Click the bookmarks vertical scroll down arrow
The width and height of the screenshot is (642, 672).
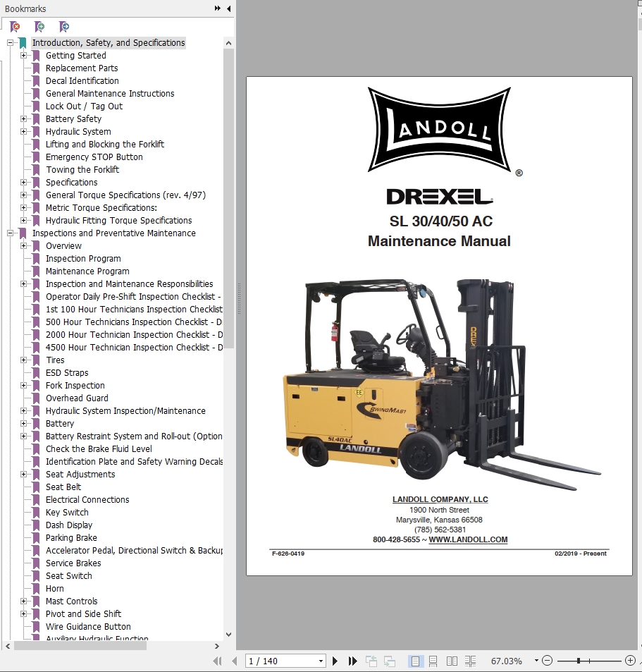[x=228, y=635]
